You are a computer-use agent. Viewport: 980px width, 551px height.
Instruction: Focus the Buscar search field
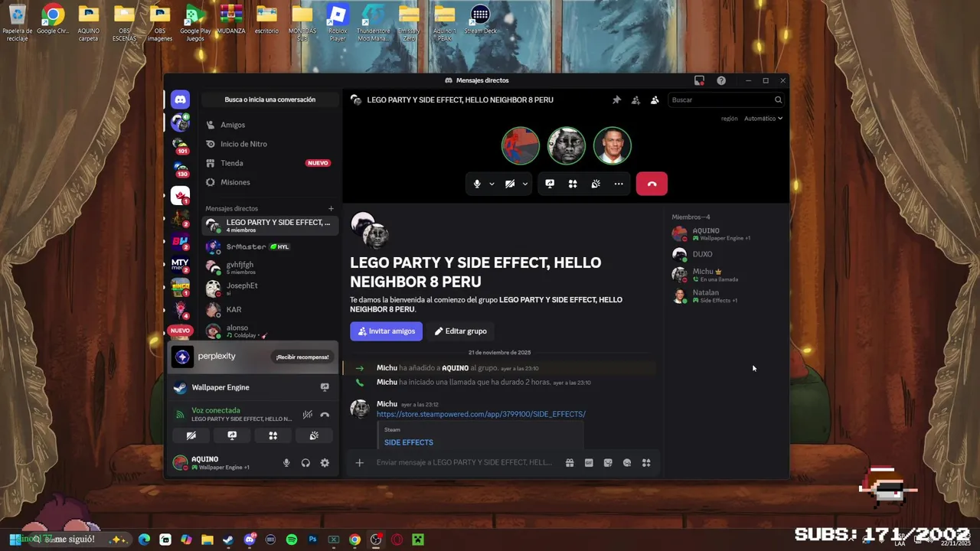pos(726,99)
